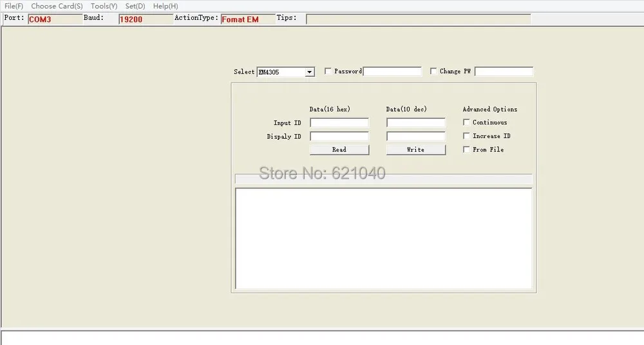The height and width of the screenshot is (345, 644).
Task: Click the Data(16 hex) column label
Action: [x=330, y=110]
